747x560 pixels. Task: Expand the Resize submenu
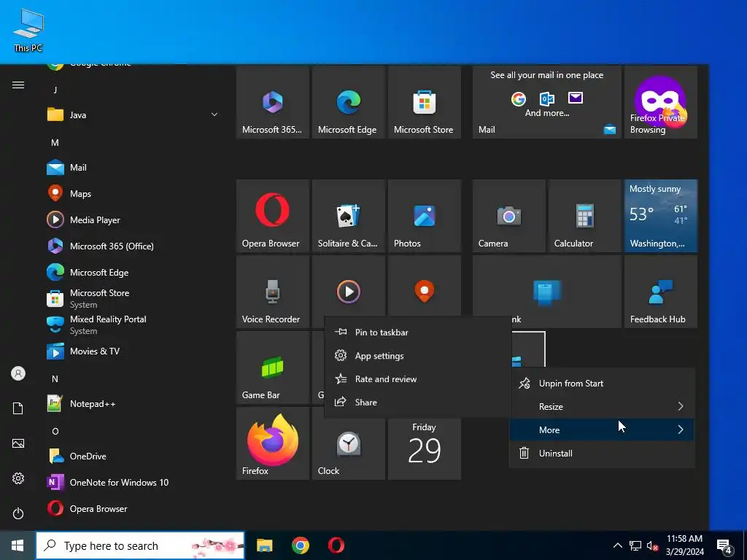click(x=602, y=407)
